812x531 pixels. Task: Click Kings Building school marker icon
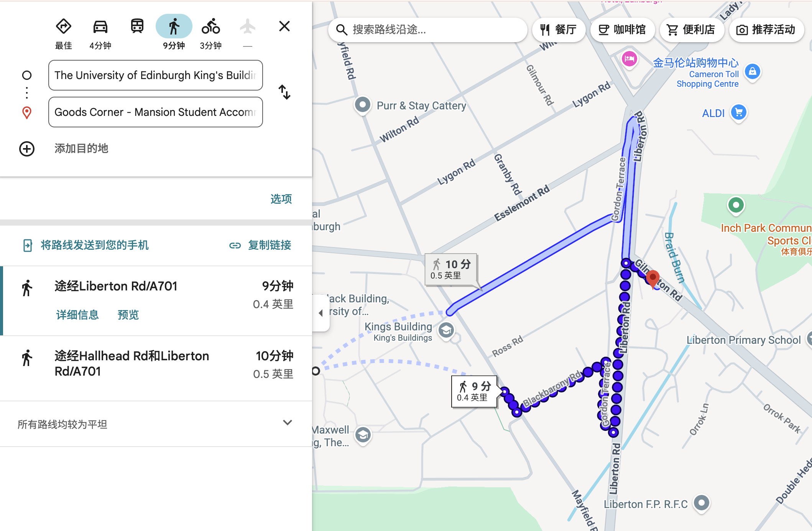446,330
